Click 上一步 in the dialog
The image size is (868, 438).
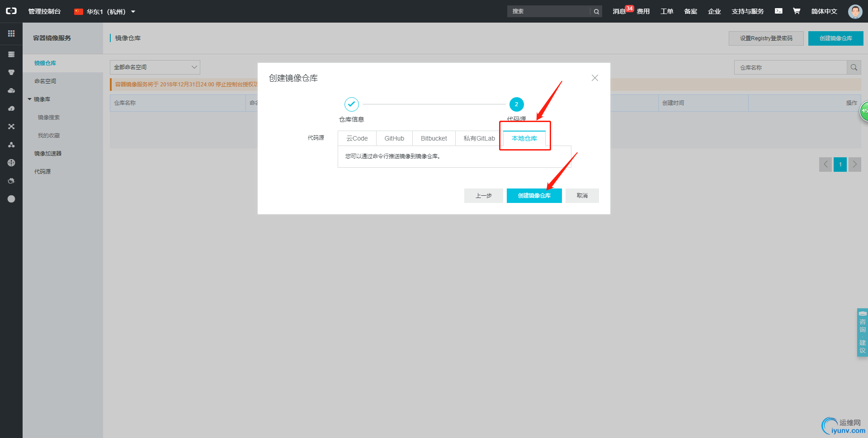tap(484, 196)
